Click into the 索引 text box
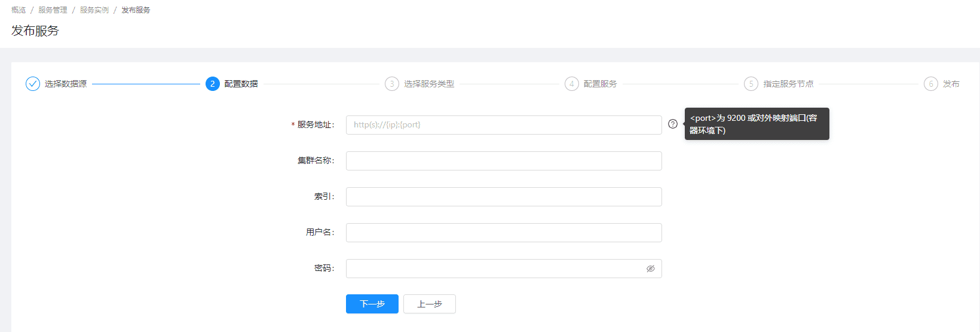Image resolution: width=980 pixels, height=332 pixels. pos(503,197)
